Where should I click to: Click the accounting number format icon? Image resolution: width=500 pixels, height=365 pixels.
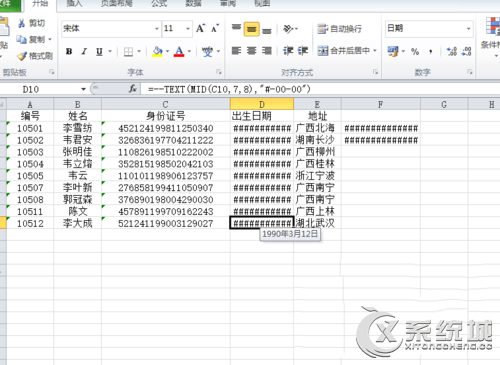tap(393, 51)
